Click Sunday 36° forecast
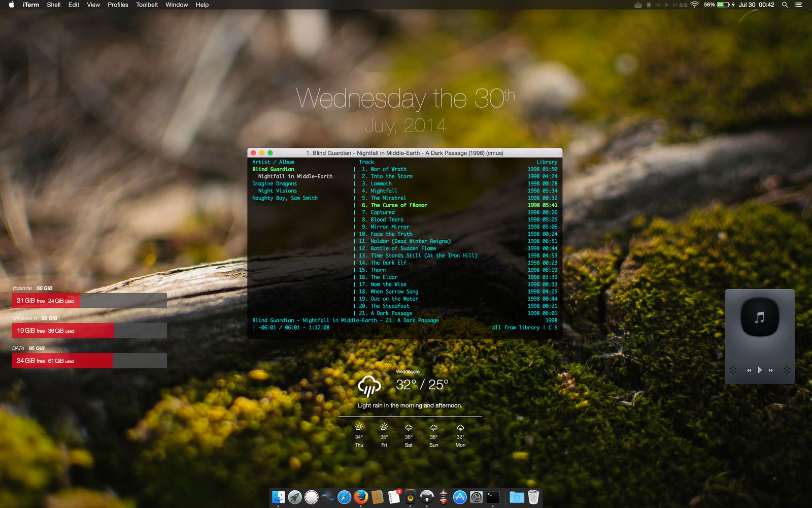The height and width of the screenshot is (508, 812). click(434, 435)
